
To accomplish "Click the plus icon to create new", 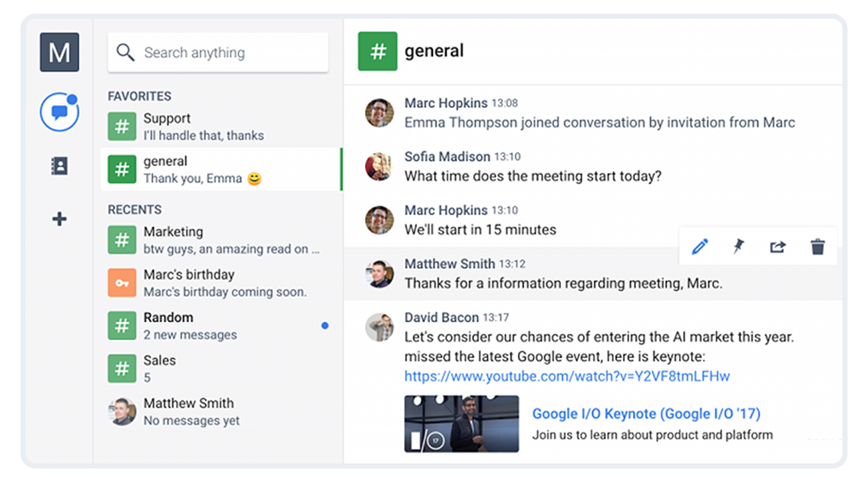I will (59, 219).
